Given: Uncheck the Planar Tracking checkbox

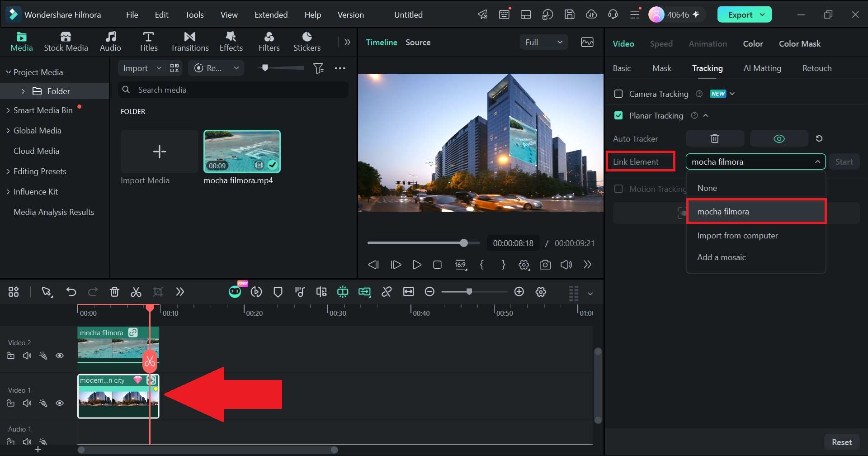Looking at the screenshot, I should (618, 116).
